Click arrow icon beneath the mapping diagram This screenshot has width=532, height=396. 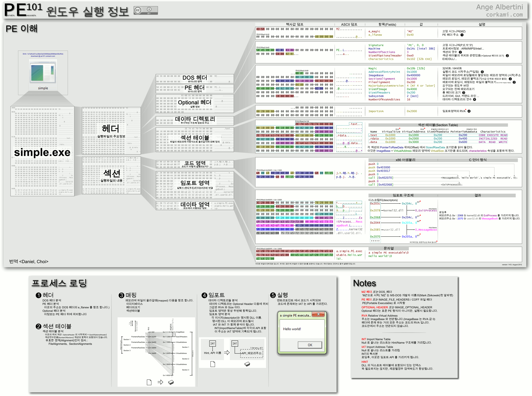pyautogui.click(x=160, y=382)
